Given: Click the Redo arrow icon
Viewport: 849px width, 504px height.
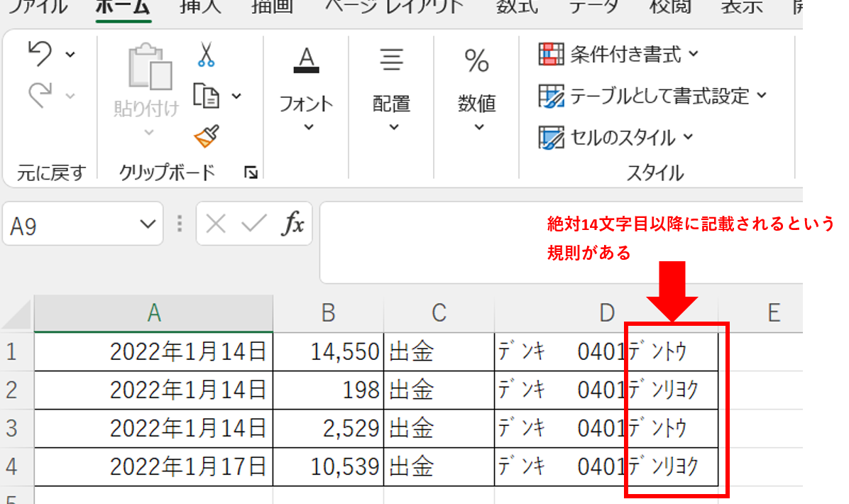Looking at the screenshot, I should coord(41,95).
